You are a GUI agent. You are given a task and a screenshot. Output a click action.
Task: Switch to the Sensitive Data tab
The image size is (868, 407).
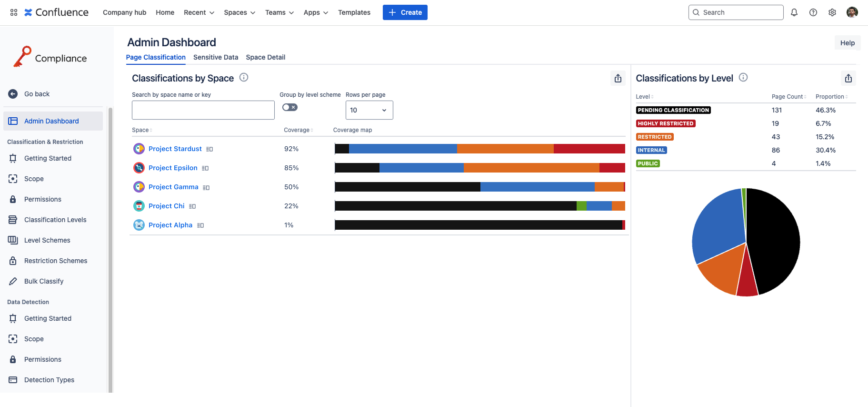(215, 57)
